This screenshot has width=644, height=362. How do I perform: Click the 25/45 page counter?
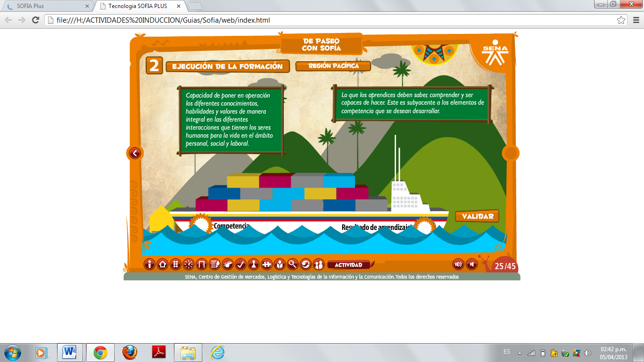pyautogui.click(x=505, y=266)
